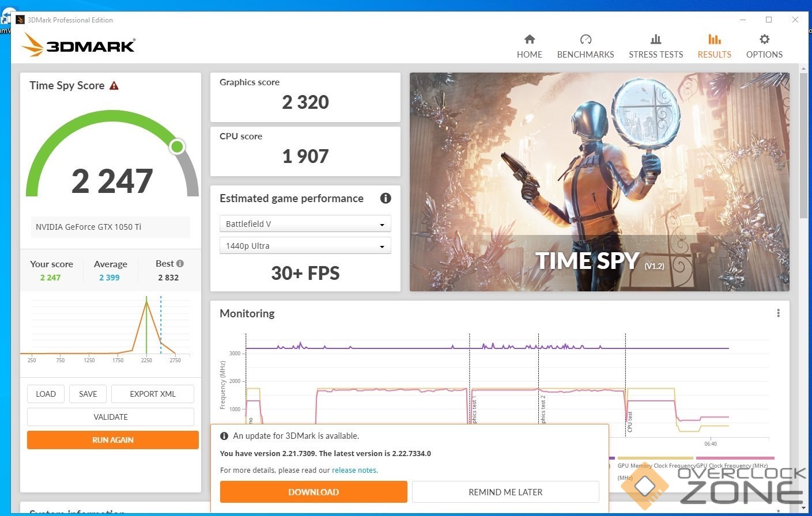812x516 pixels.
Task: Click the scrollbar up arrow
Action: (x=803, y=69)
